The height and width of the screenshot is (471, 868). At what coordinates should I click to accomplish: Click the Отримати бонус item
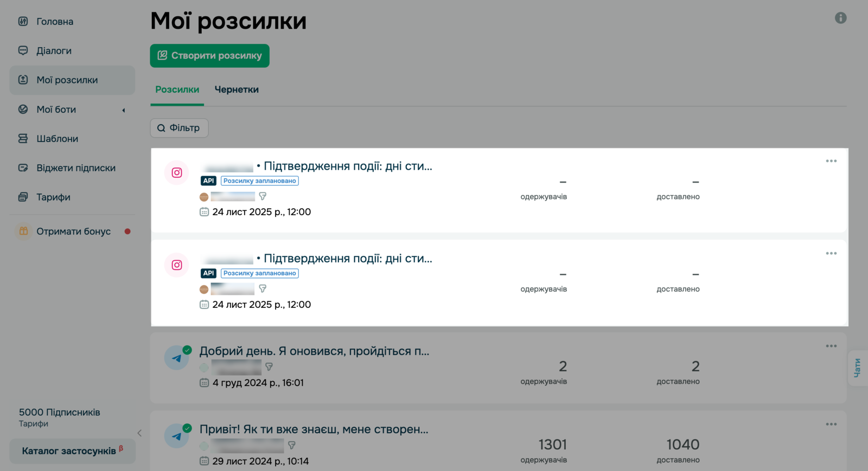72,231
